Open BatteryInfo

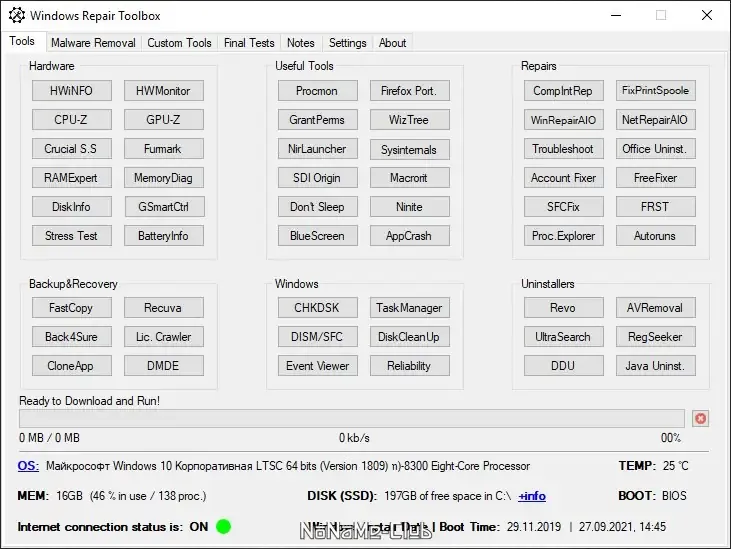(x=164, y=236)
